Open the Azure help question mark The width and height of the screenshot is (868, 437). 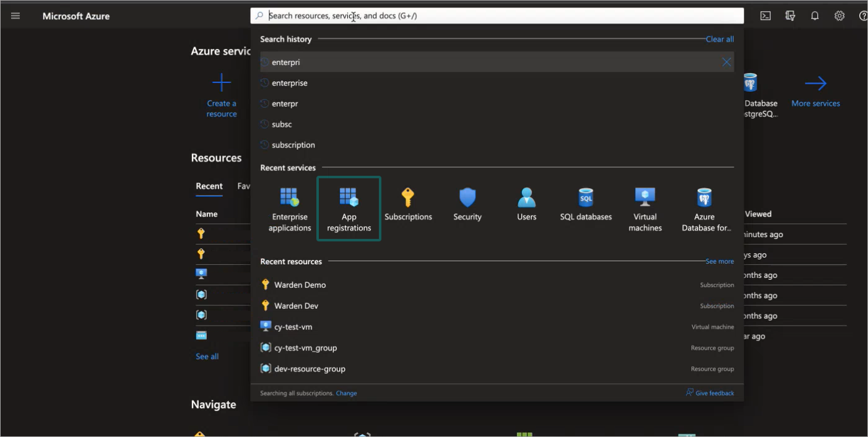(863, 15)
